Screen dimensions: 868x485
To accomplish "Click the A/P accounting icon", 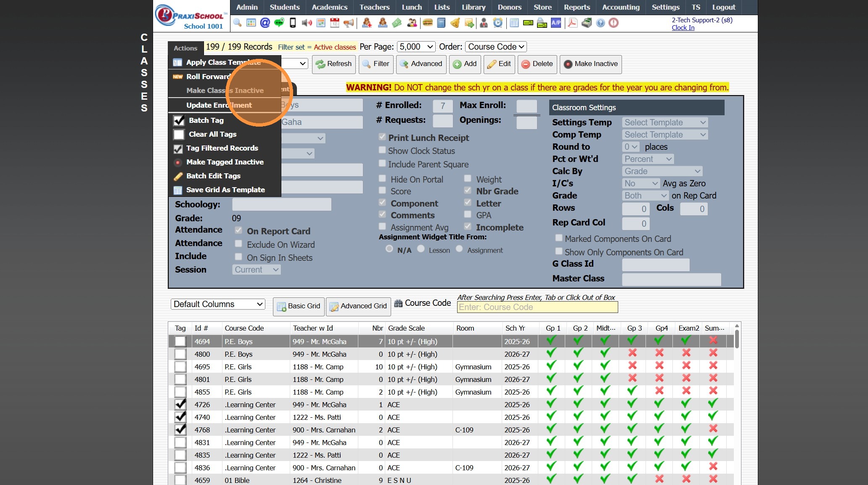I will (556, 23).
